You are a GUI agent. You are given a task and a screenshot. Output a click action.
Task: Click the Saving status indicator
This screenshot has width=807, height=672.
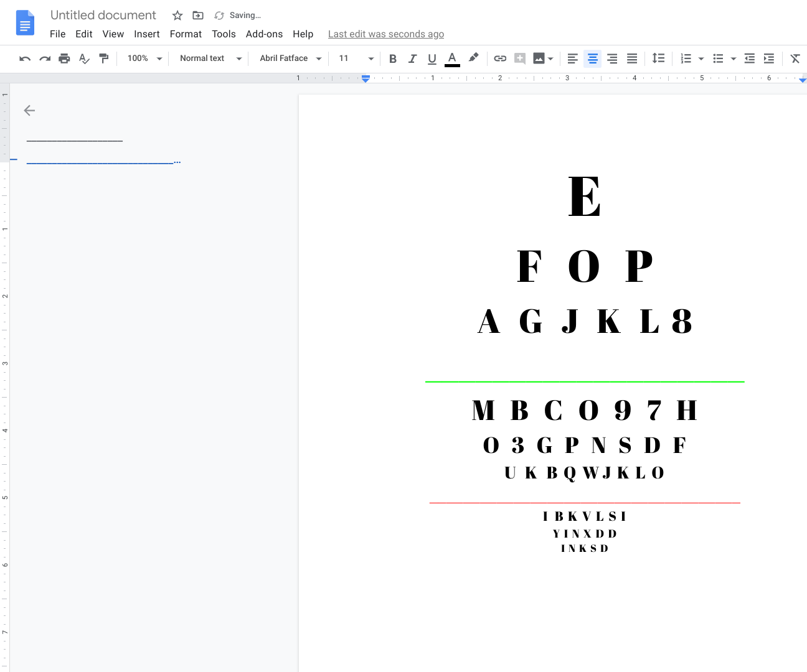[237, 16]
